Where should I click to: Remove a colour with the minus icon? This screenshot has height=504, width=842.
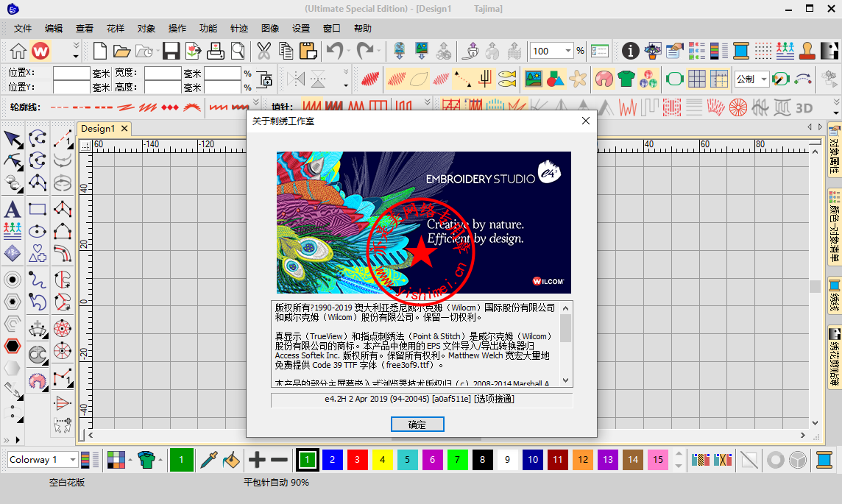click(x=279, y=459)
